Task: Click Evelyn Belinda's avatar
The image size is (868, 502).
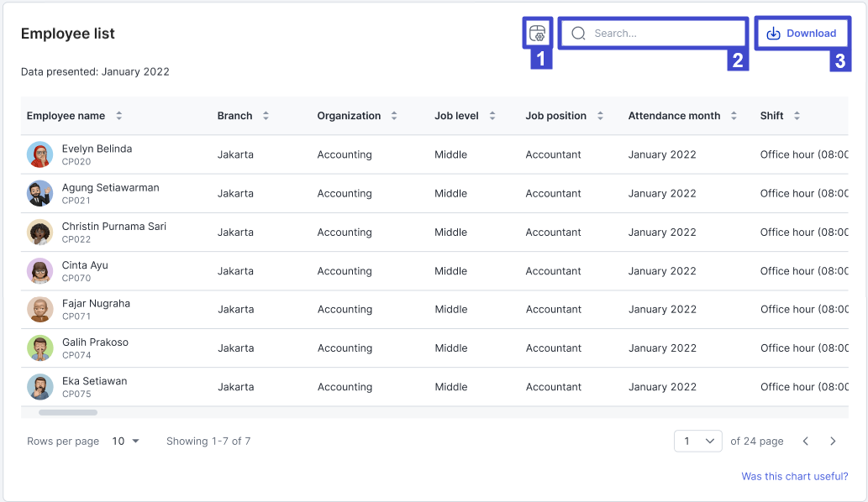Action: coord(39,154)
